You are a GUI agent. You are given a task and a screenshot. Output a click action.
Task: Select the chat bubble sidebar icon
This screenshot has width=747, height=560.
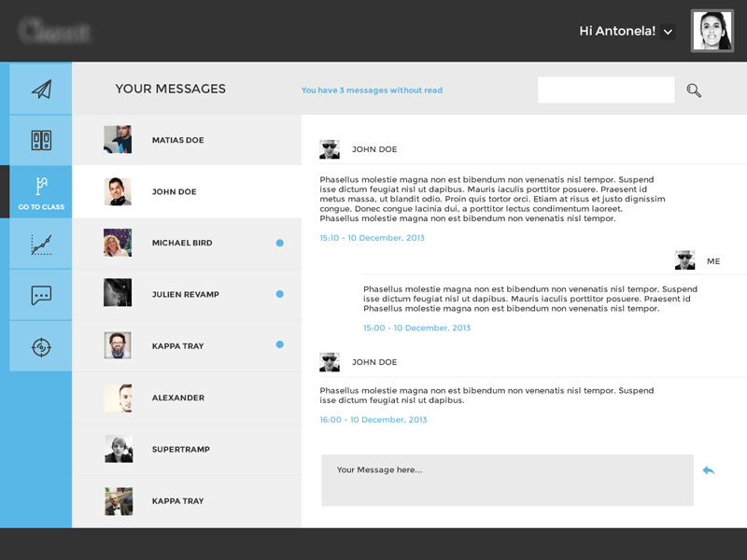point(39,294)
